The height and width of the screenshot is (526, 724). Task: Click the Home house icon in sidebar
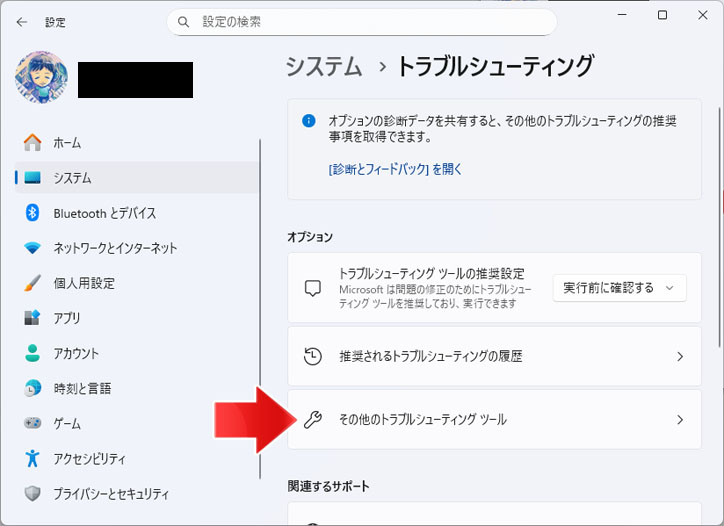(33, 143)
